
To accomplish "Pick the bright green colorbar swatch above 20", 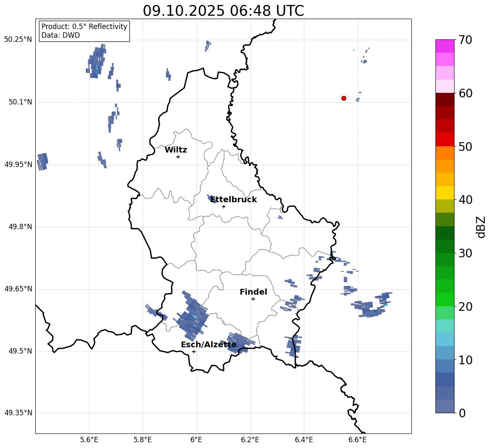I will [x=445, y=299].
